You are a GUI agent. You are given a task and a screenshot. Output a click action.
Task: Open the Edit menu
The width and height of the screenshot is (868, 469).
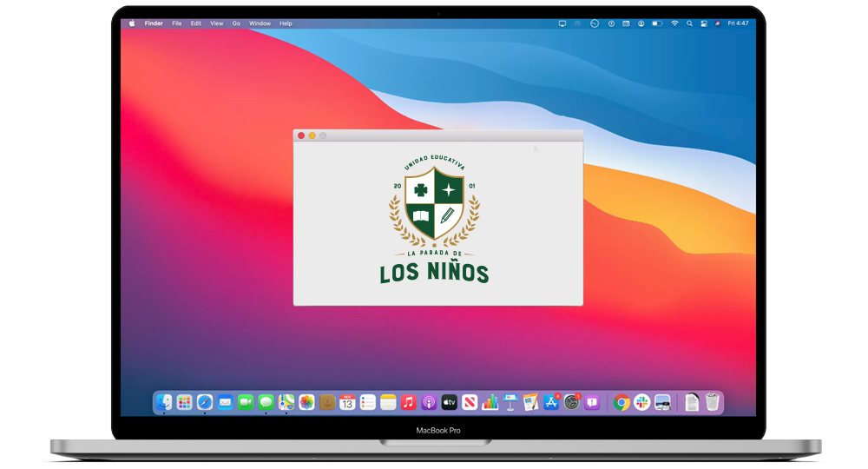196,23
